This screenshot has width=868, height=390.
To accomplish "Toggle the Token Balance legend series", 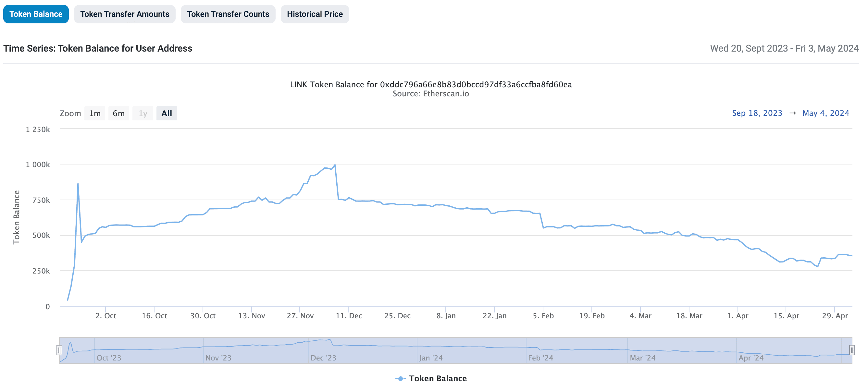I will click(x=431, y=378).
